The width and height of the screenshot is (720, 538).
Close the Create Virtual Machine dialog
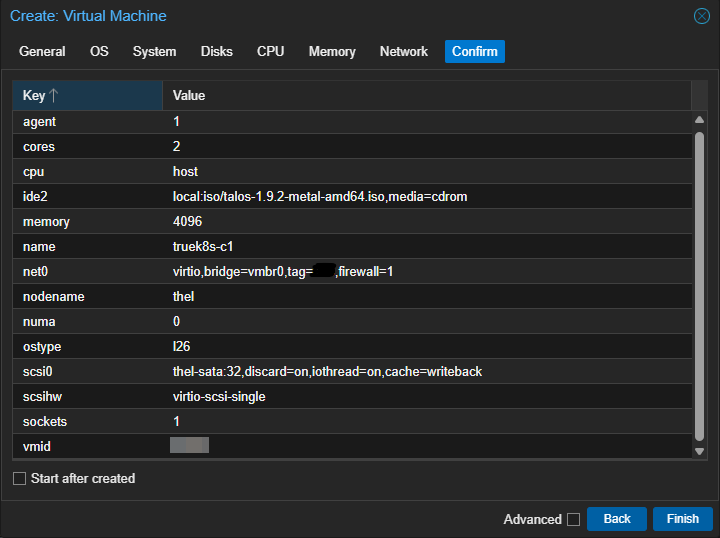[702, 16]
